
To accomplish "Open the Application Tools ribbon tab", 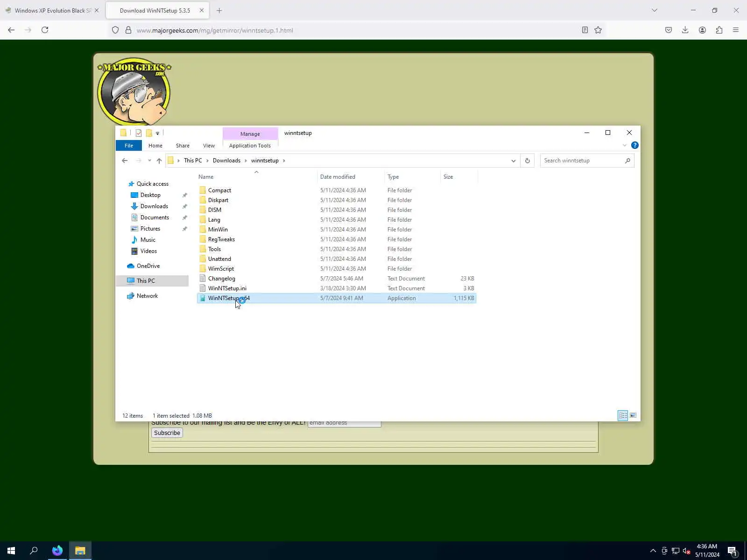I will click(250, 146).
